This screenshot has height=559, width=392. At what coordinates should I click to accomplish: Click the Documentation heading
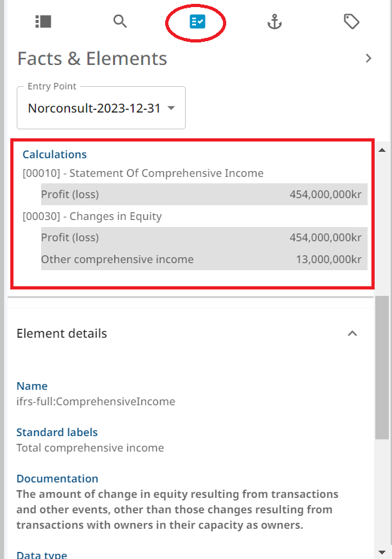coord(57,479)
